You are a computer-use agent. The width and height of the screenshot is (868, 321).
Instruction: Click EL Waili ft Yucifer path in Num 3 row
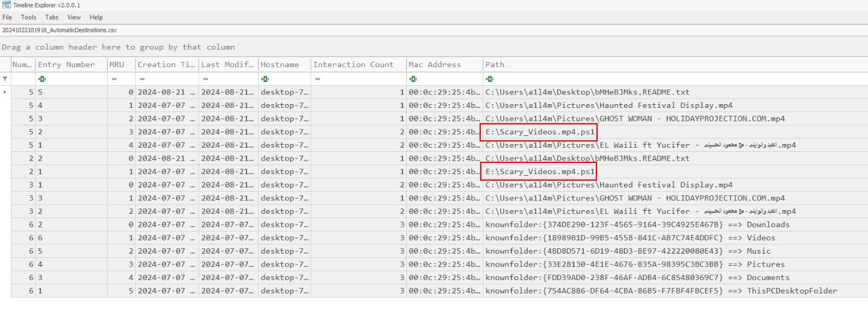(640, 211)
